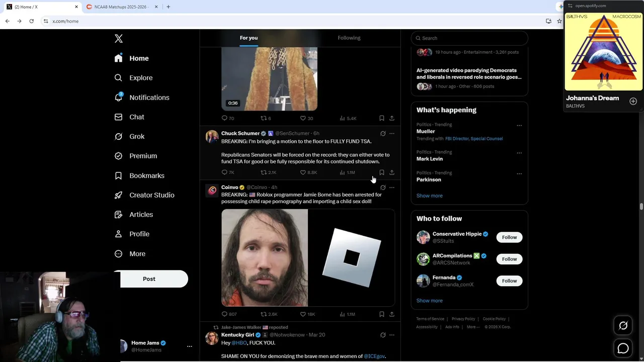Click Show more under What's happening
Screen dimensions: 644x362
[430, 196]
